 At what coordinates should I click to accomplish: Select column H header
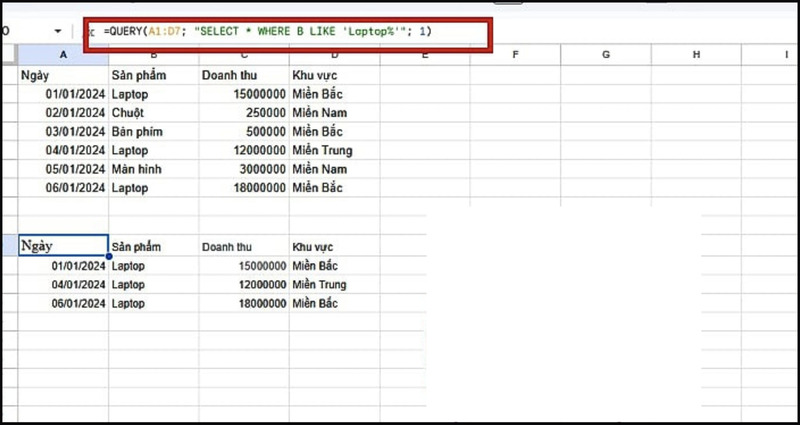pos(696,55)
